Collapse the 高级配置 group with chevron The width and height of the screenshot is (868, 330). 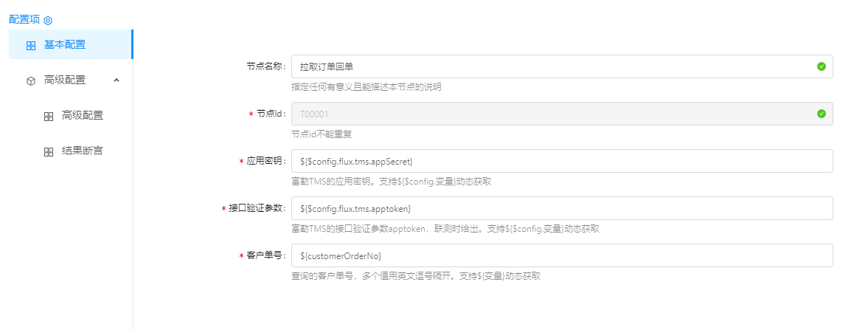tap(117, 80)
